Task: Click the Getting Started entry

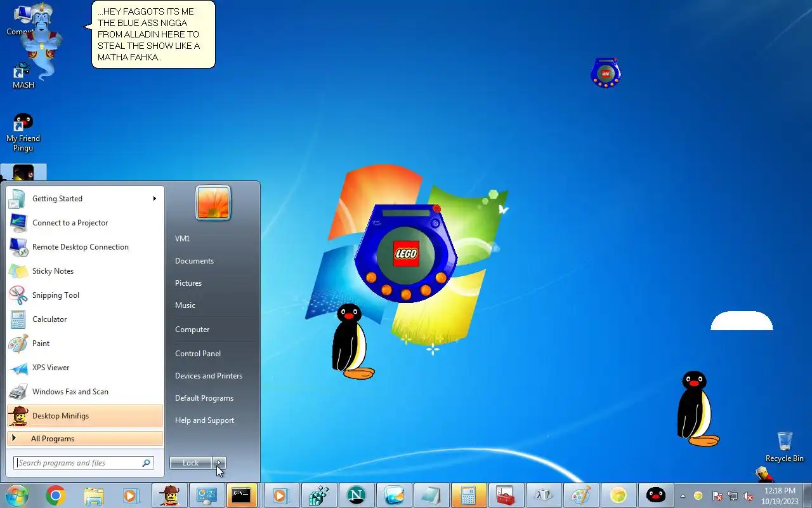Action: pyautogui.click(x=85, y=199)
